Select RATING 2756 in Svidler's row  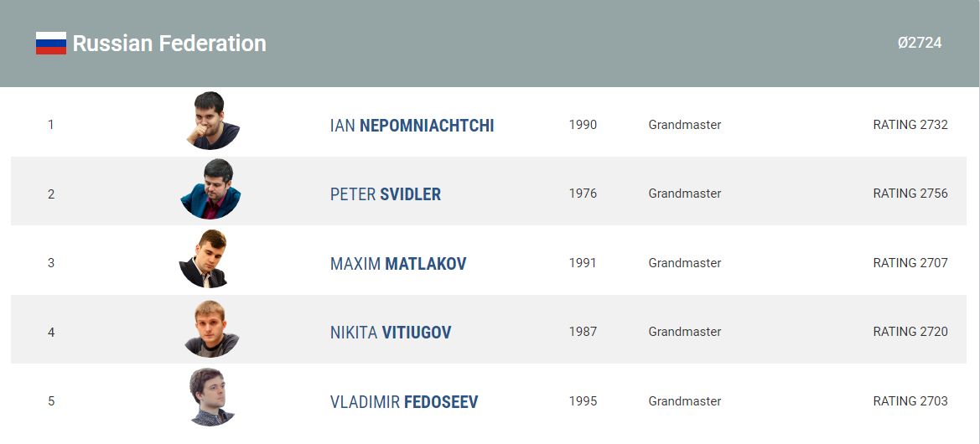910,194
